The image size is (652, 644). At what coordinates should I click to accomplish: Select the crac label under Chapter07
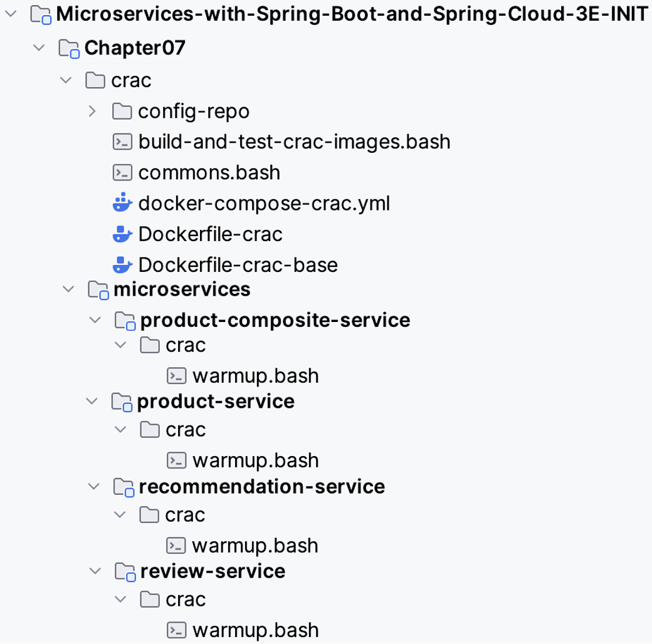coord(131,80)
